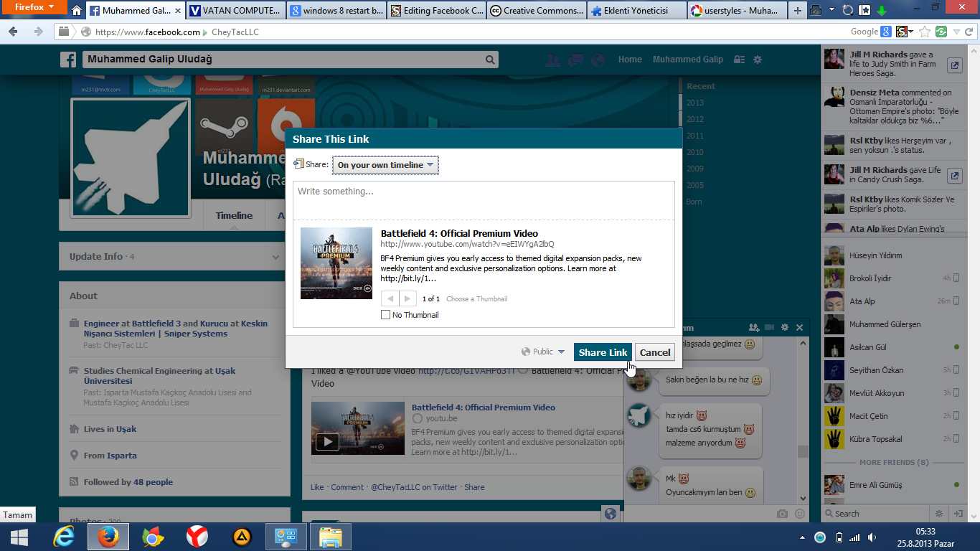This screenshot has width=980, height=551.
Task: Click next thumbnail arrow in share dialog
Action: pyautogui.click(x=407, y=298)
